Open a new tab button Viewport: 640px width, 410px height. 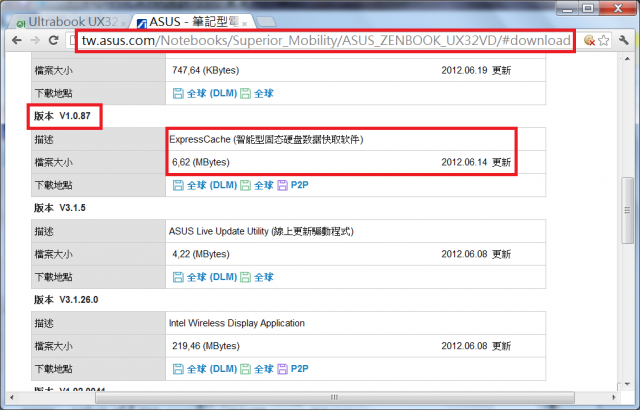pos(266,22)
